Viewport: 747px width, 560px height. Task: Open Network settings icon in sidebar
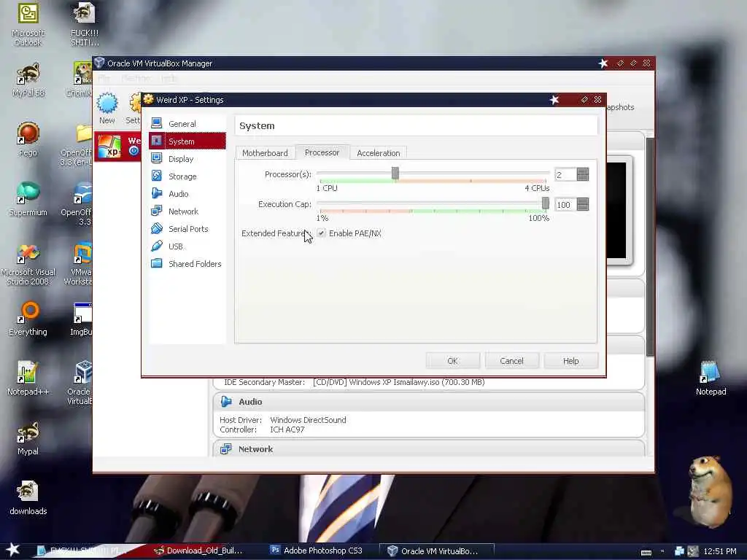(156, 211)
